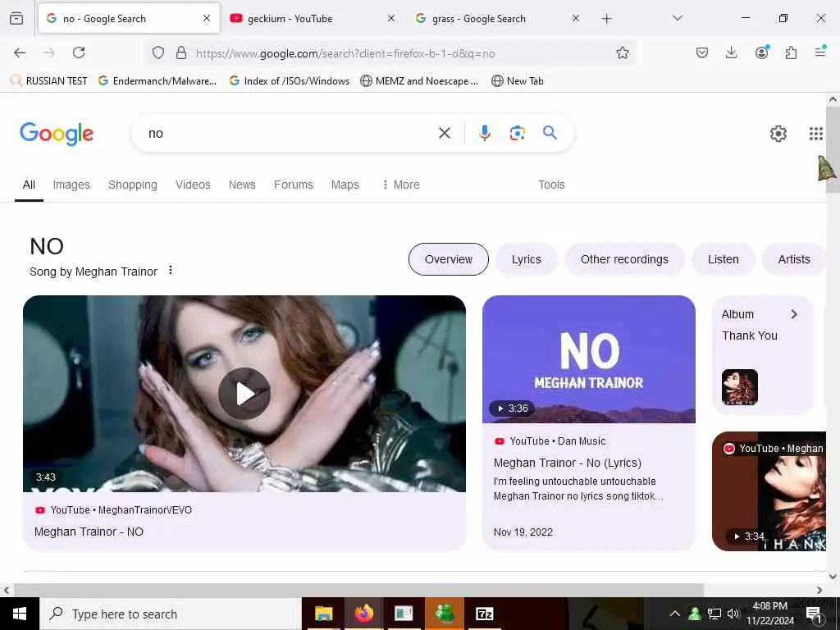Open the Downloads panel
Viewport: 840px width, 630px height.
point(731,52)
